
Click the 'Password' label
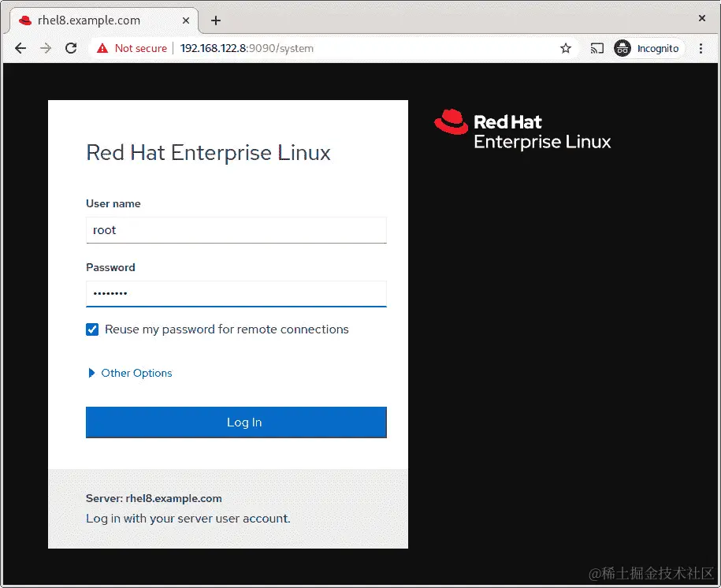click(110, 267)
